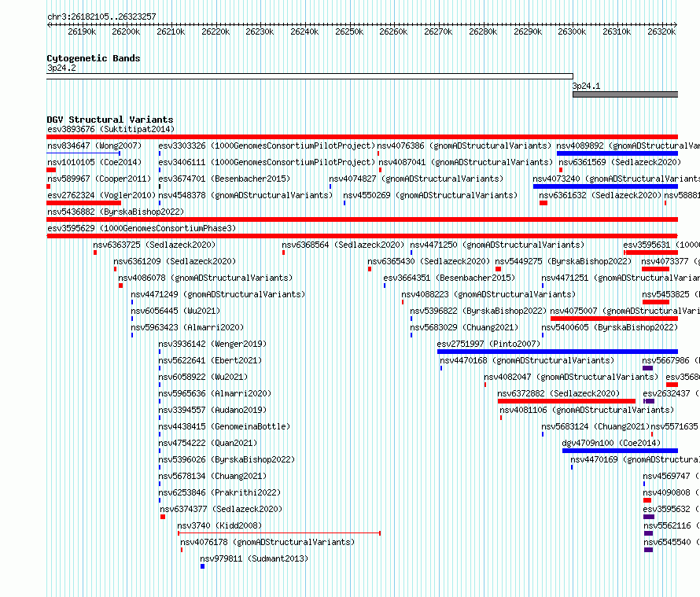Select the red bar under nsv6372882 (Sedlazeck2020)
This screenshot has width=700, height=597.
[x=566, y=401]
